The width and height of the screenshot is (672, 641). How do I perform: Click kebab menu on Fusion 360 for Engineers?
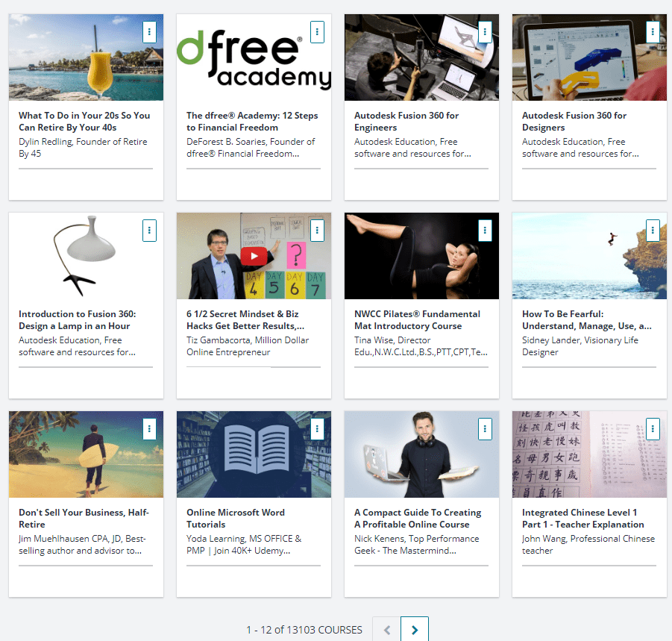click(x=485, y=32)
